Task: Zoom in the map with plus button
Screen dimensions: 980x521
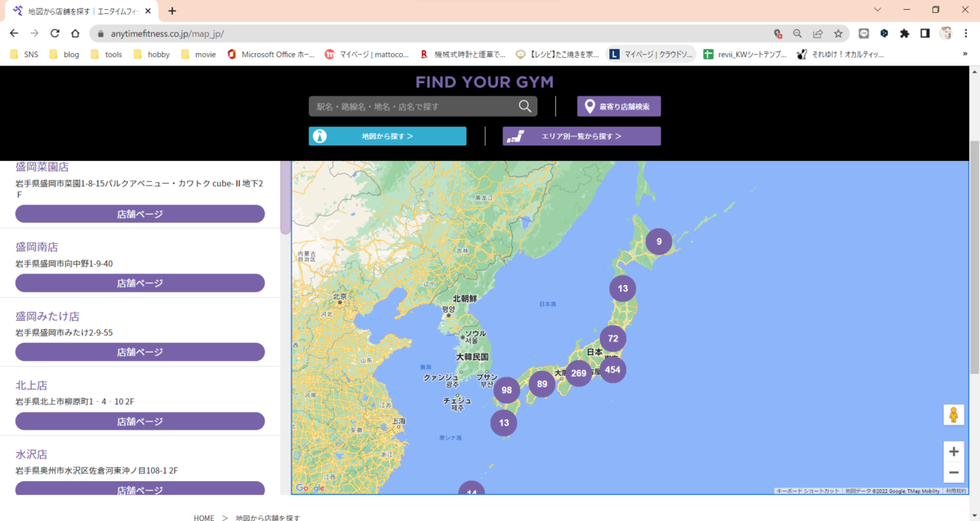Action: 953,451
